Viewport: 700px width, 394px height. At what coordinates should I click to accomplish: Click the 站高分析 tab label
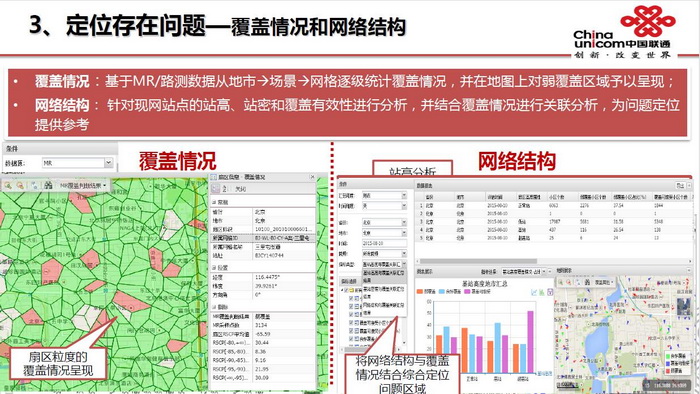tap(412, 171)
